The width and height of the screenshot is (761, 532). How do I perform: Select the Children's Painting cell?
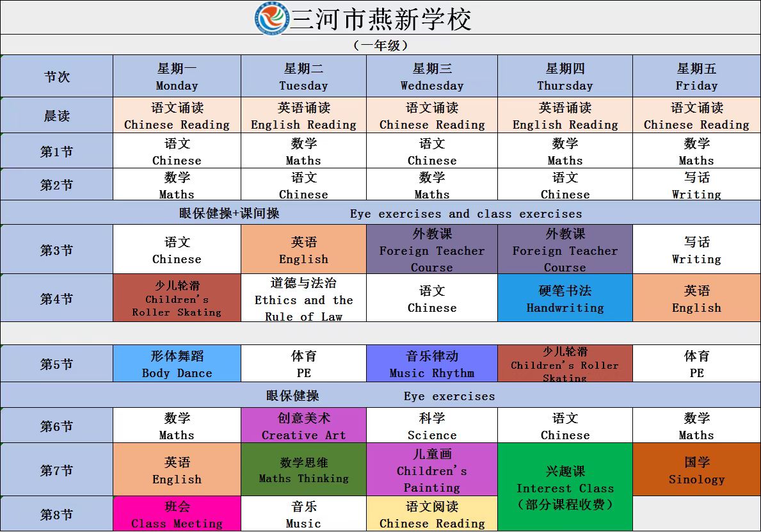point(431,471)
